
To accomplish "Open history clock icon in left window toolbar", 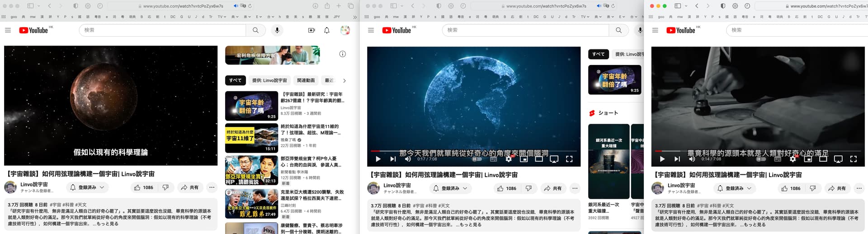I will click(100, 6).
